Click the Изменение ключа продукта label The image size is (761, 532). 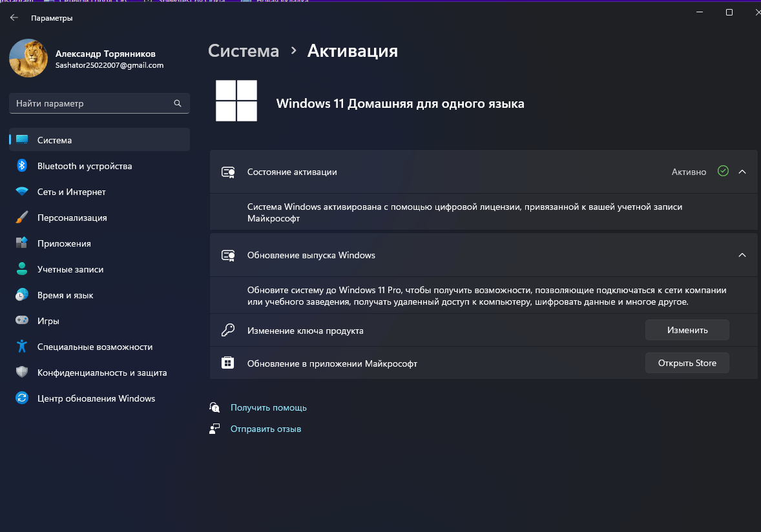pos(306,331)
